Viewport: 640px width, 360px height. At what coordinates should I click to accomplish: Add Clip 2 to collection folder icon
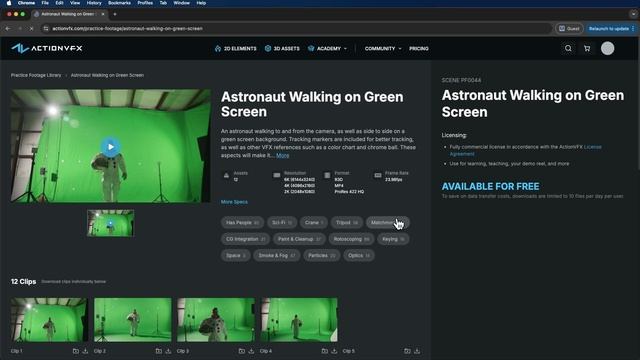(x=158, y=351)
